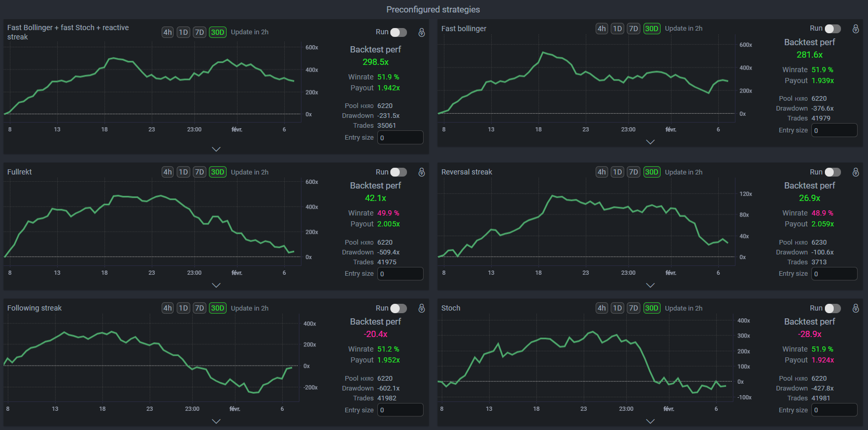The image size is (868, 430).
Task: Expand the Fast bollinger strategy details chevron
Action: click(x=650, y=142)
